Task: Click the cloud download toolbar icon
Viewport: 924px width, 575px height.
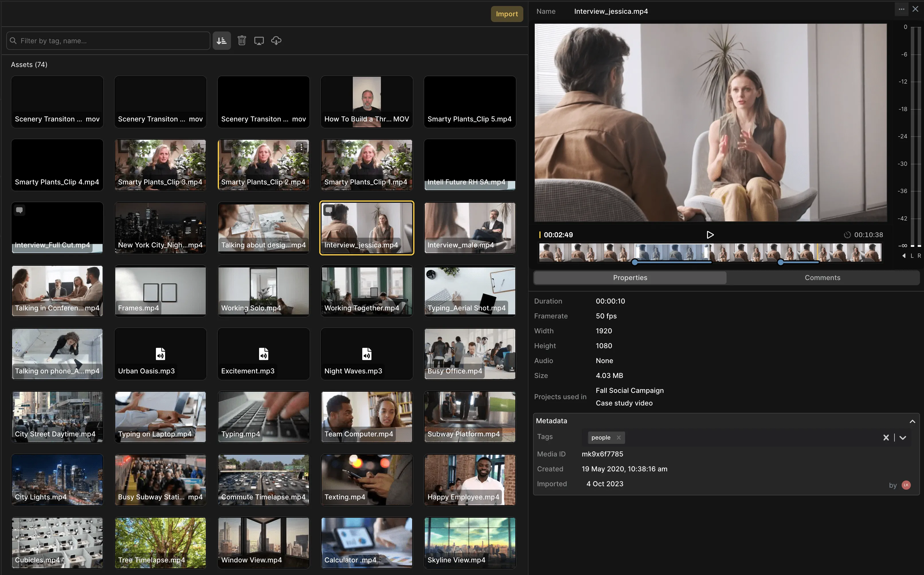Action: (x=276, y=41)
